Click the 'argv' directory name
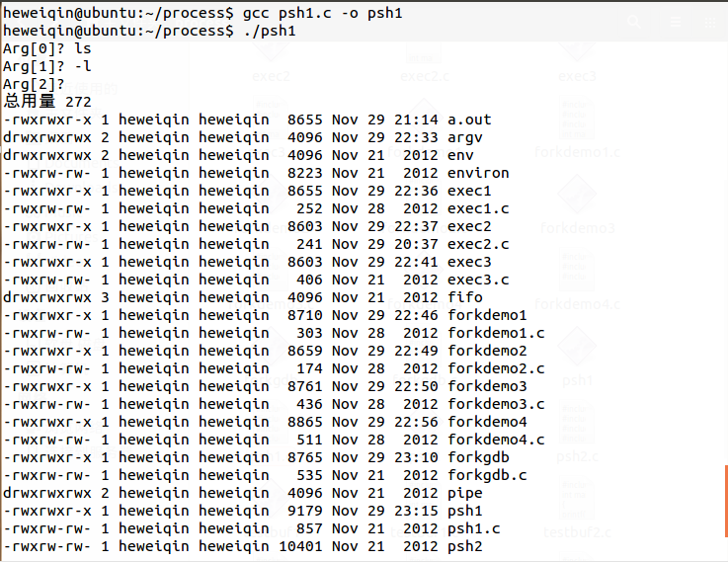728x562 pixels. 464,137
